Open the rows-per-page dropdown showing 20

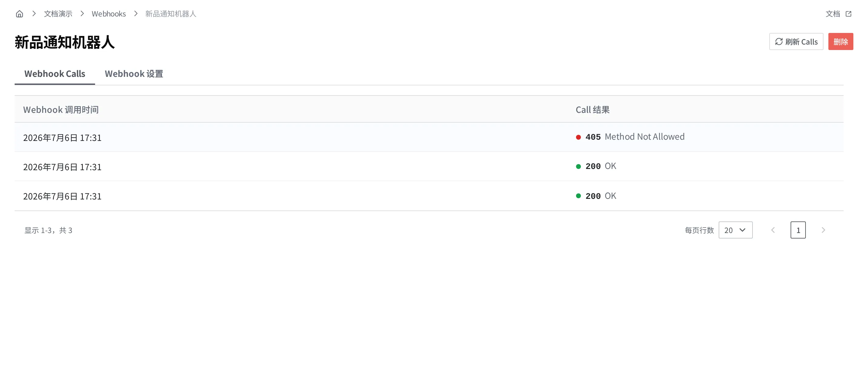pyautogui.click(x=735, y=230)
